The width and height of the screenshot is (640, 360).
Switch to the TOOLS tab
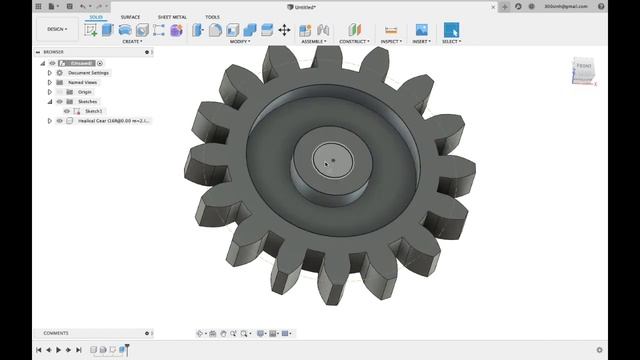[x=212, y=17]
